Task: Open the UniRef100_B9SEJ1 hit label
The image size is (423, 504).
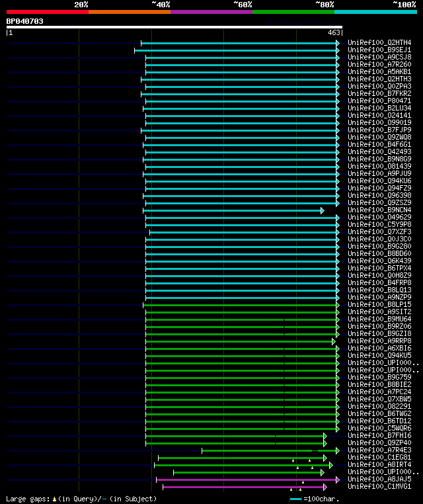Action: point(379,50)
